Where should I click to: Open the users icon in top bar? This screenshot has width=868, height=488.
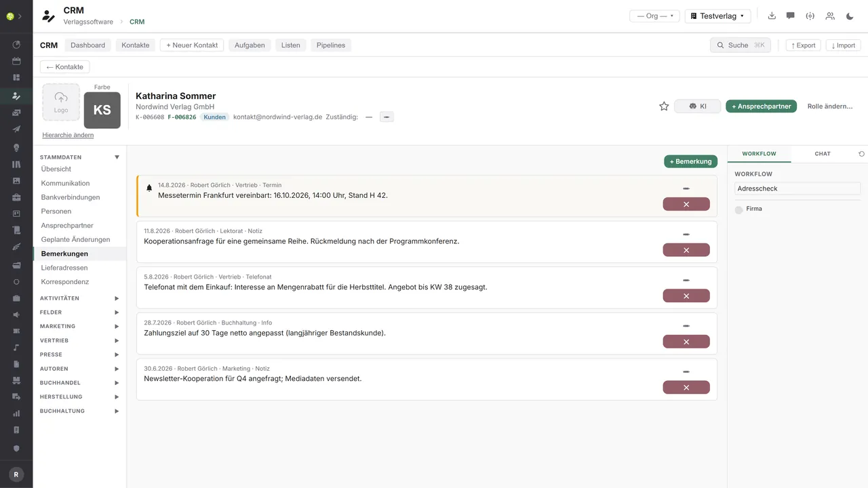pyautogui.click(x=830, y=16)
